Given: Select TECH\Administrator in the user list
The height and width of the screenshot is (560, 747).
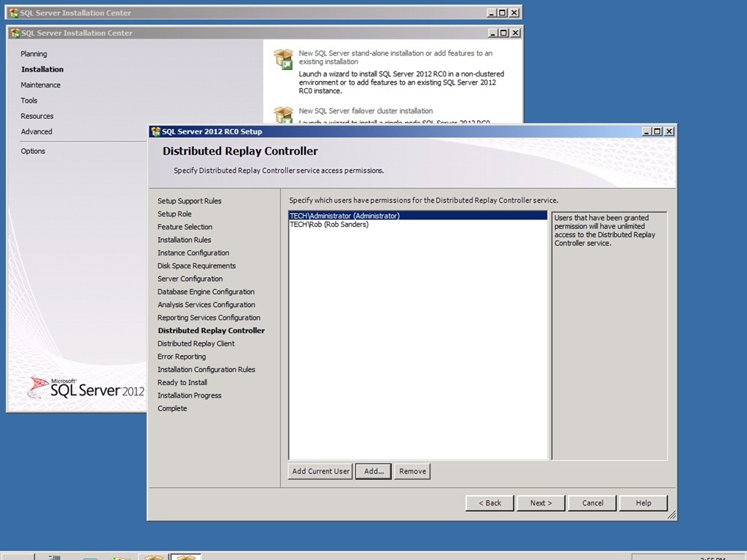Looking at the screenshot, I should (x=344, y=216).
